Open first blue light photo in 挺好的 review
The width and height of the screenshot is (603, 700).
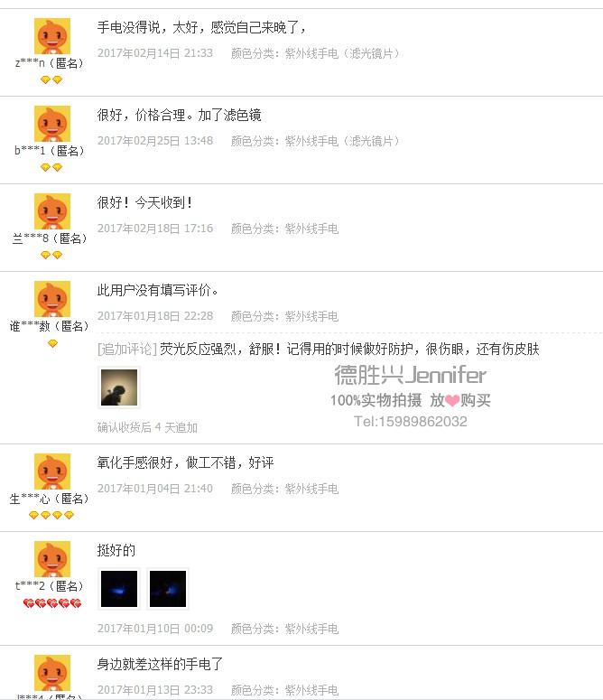(119, 589)
